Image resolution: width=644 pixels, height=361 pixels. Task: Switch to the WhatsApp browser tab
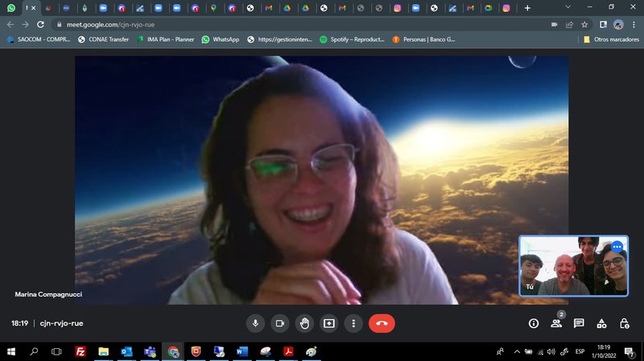pyautogui.click(x=11, y=8)
